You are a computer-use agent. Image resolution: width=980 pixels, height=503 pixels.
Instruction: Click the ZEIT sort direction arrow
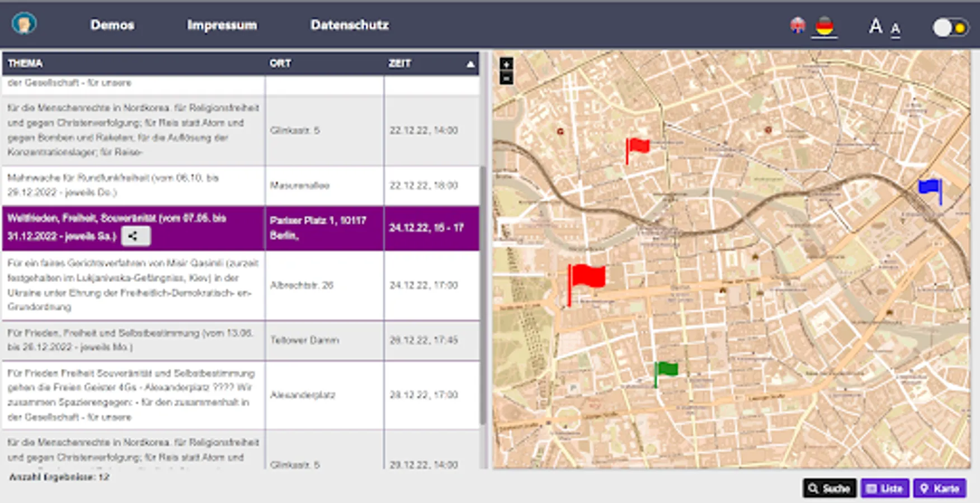pos(470,64)
